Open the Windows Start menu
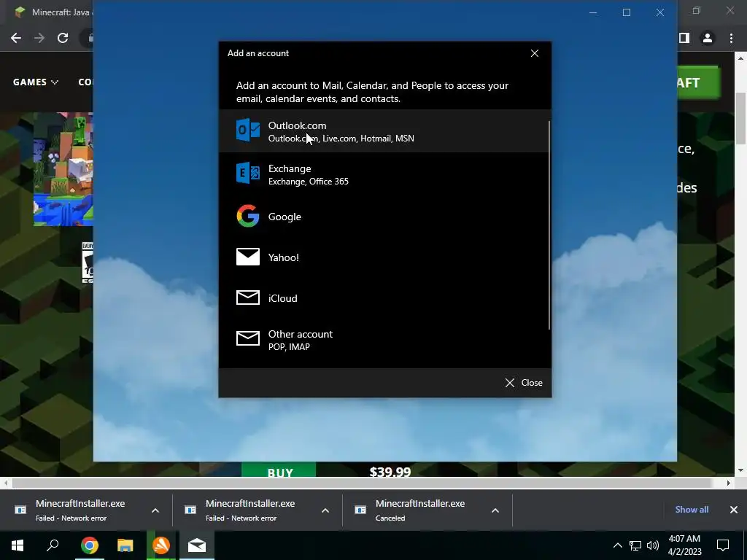 (18, 545)
